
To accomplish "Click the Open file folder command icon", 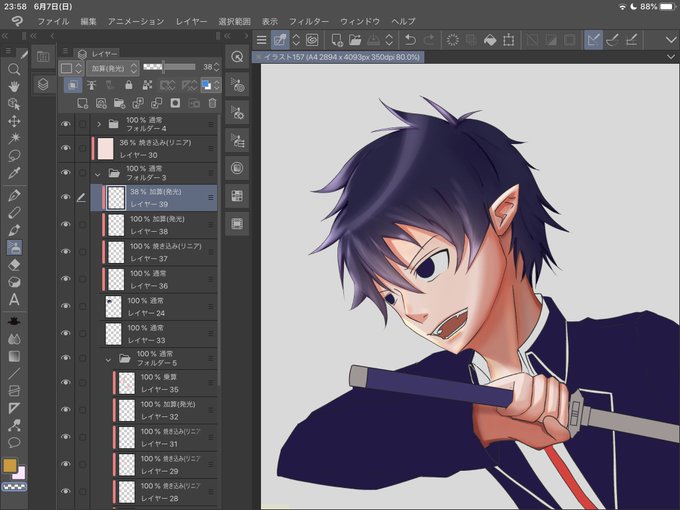I will (x=355, y=40).
